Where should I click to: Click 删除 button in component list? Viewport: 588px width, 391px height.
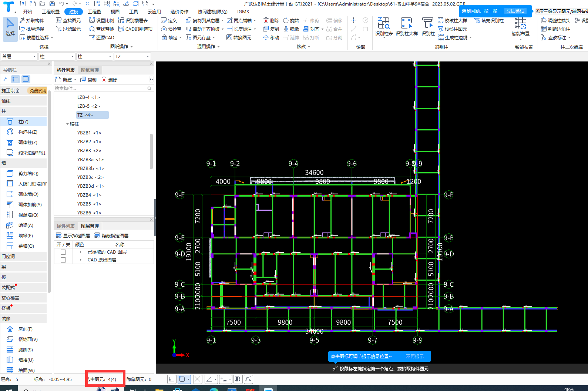pos(110,80)
